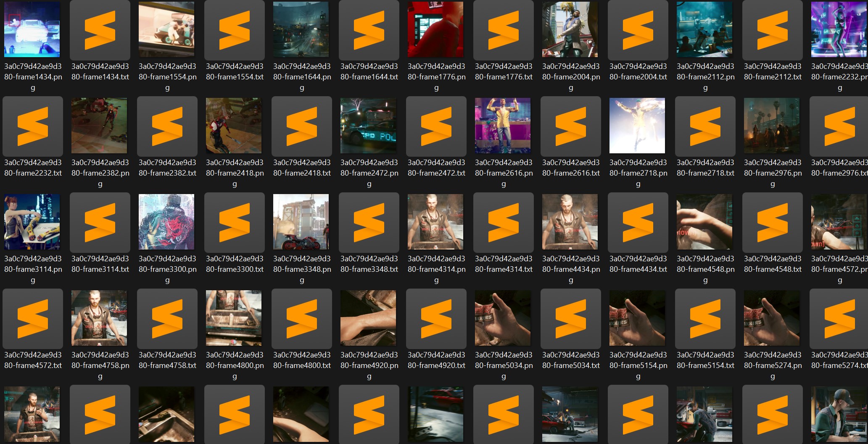Open the frame2718.png bright sky thumbnail
868x444 pixels.
pyautogui.click(x=637, y=126)
